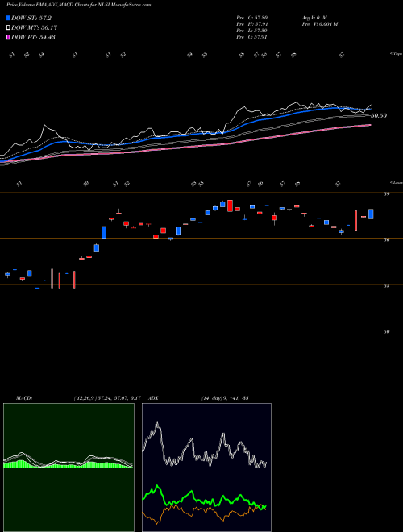Screen dimensions: 403x532
Task: Click the 'Pre O: 57.30' value
Action: (251, 17)
